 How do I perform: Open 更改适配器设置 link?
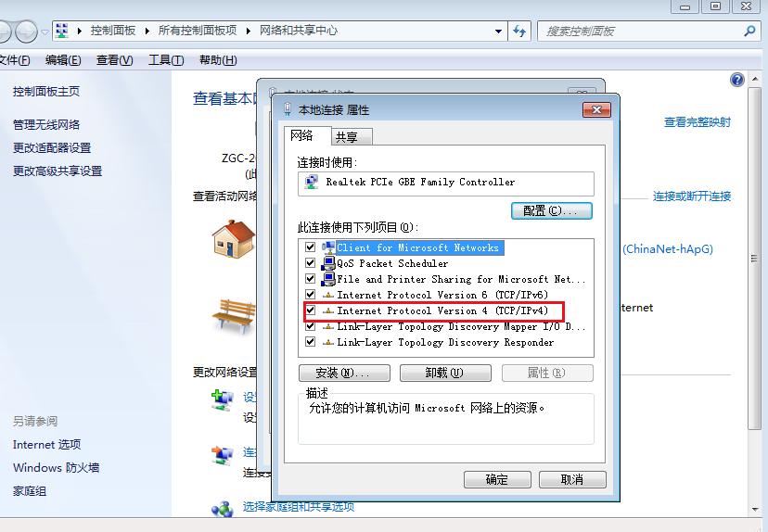[52, 147]
